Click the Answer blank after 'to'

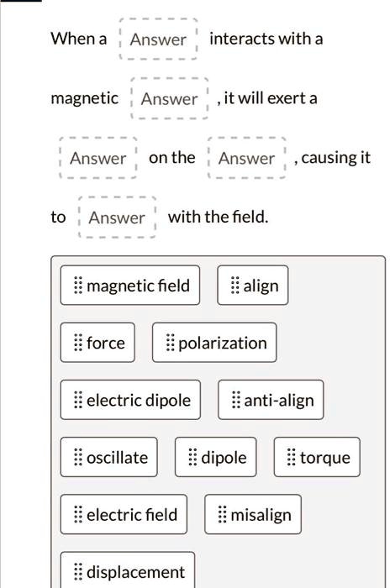click(117, 218)
